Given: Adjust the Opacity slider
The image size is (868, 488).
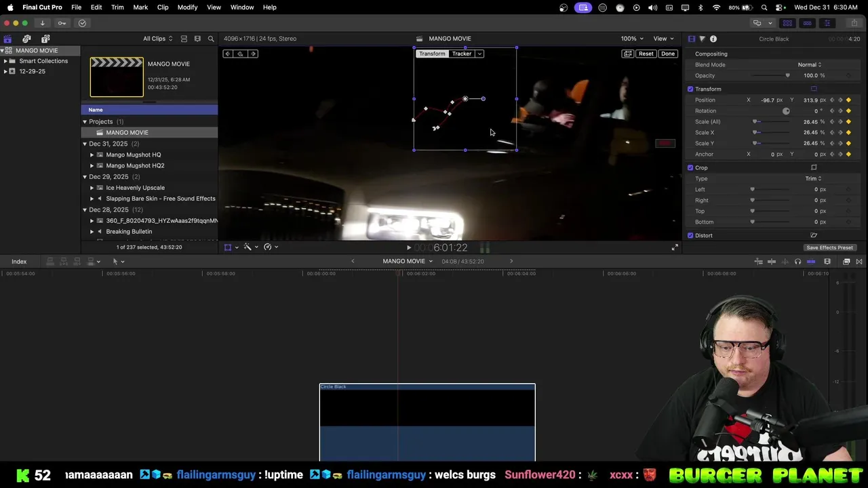Looking at the screenshot, I should (x=770, y=76).
